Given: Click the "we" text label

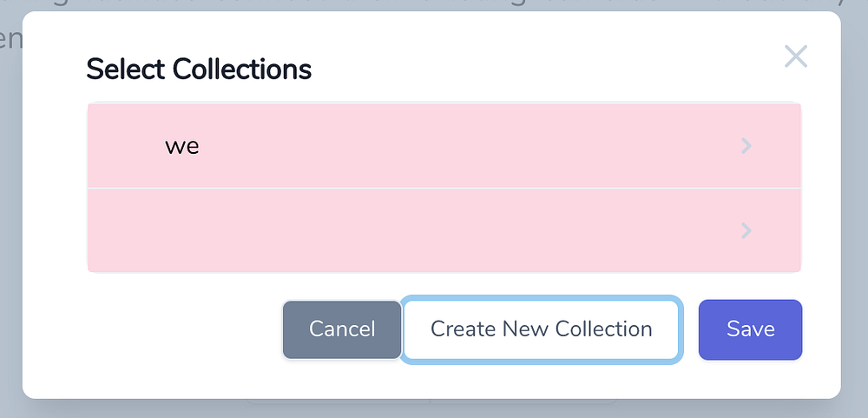Looking at the screenshot, I should click(182, 146).
